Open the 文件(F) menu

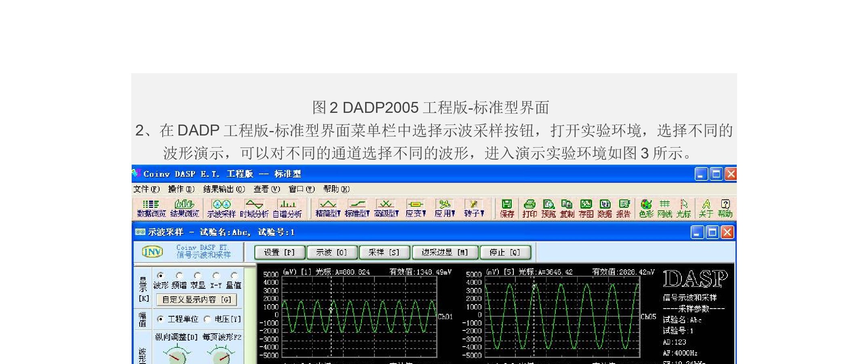(x=147, y=189)
